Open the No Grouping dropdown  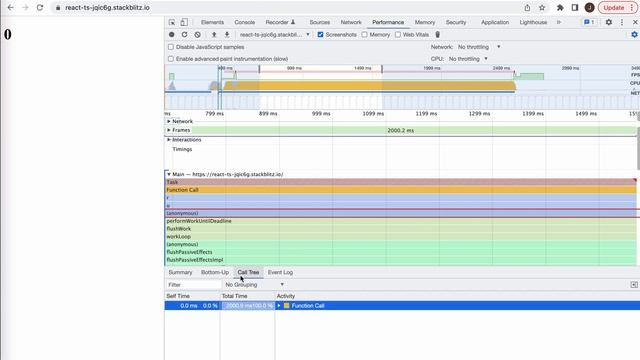pos(254,284)
